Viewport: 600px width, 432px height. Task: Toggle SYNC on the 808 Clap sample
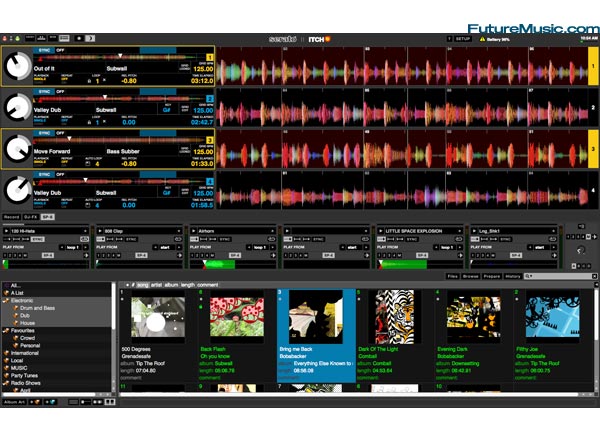point(131,239)
